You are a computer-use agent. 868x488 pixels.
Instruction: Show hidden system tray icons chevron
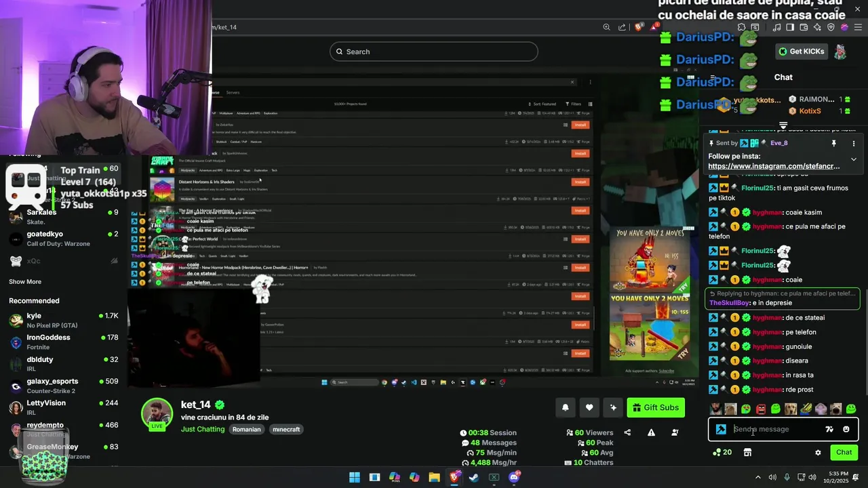pyautogui.click(x=757, y=477)
